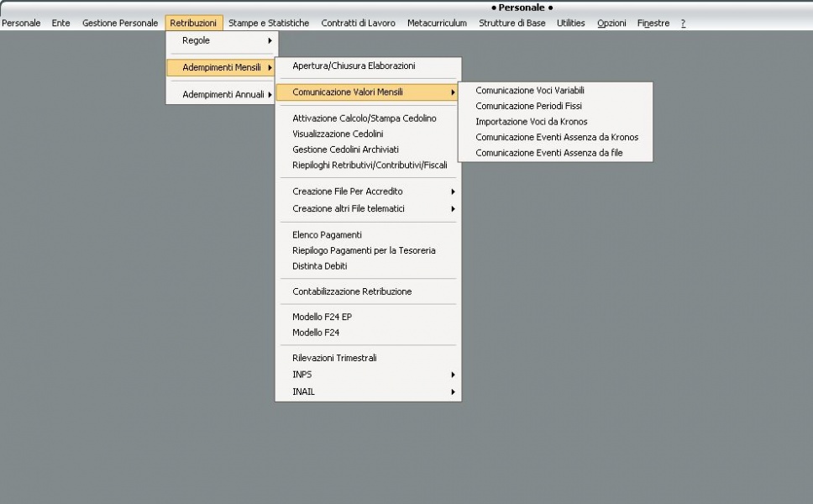Open Contabilizzazione Retribuzione
The image size is (813, 504).
352,291
